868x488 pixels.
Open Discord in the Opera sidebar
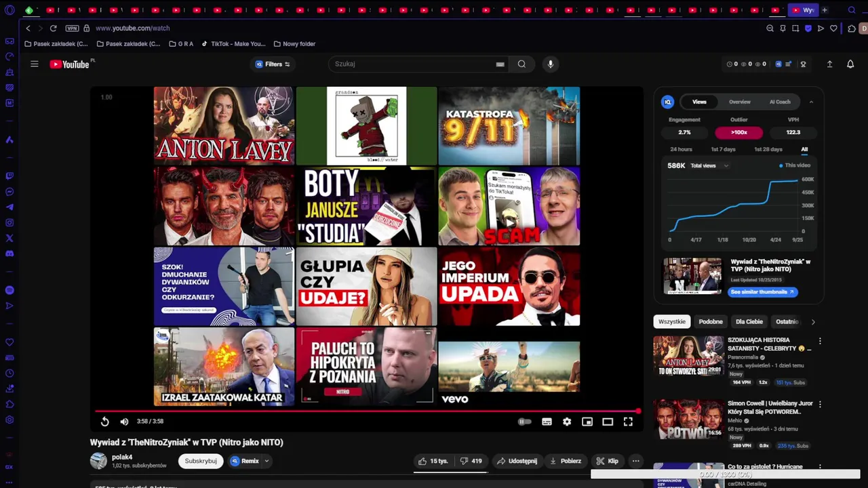click(x=9, y=253)
